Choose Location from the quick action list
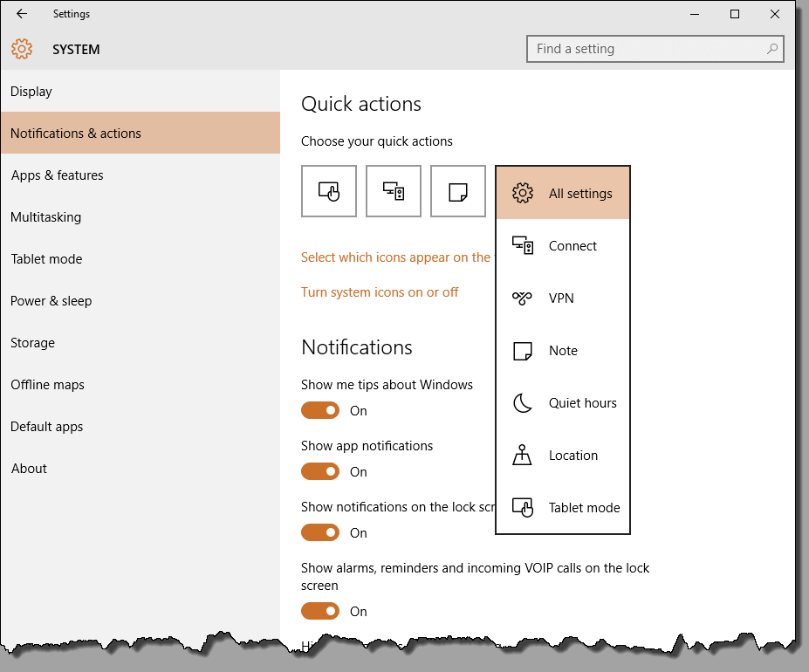Screen dimensions: 809x672 pos(563,456)
